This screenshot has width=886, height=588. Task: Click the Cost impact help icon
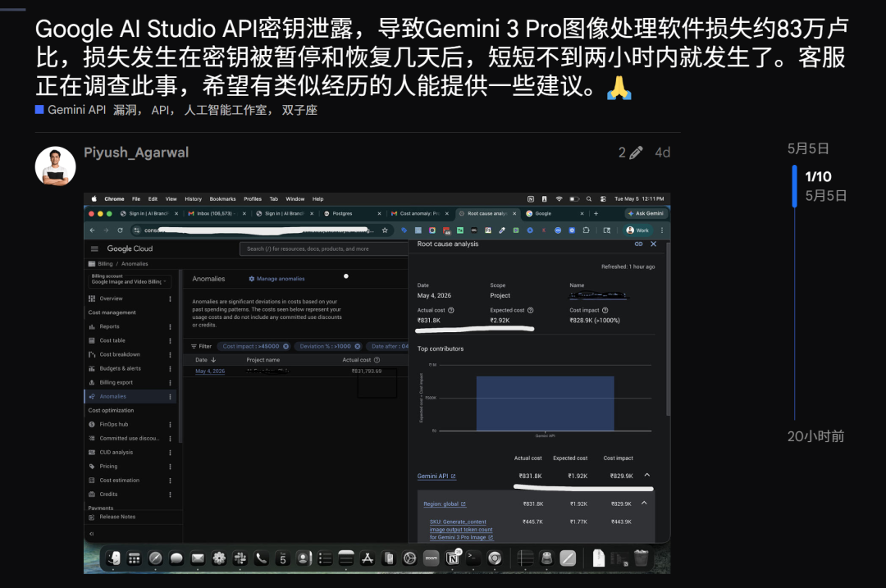click(605, 310)
